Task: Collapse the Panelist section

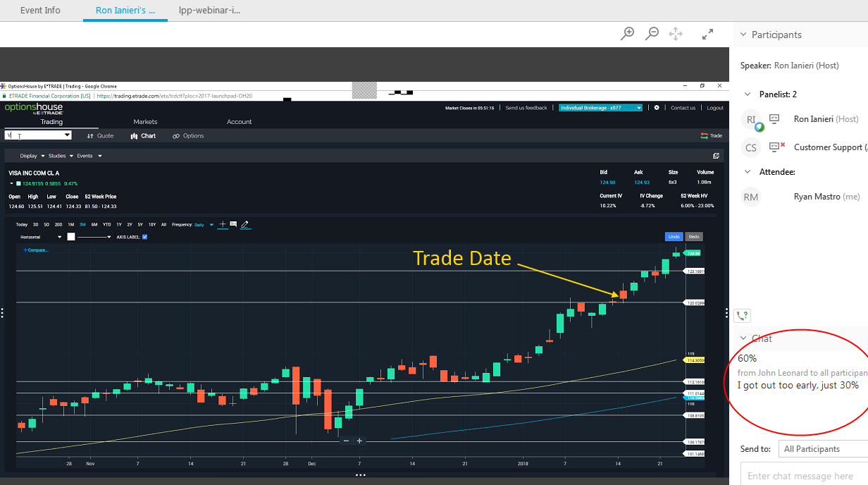Action: point(748,94)
